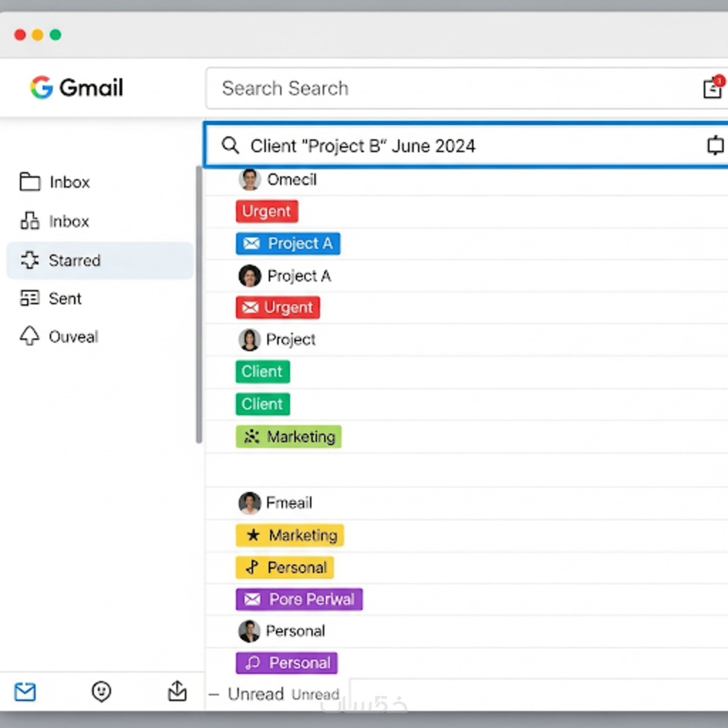Click the upload tray icon

point(177,691)
